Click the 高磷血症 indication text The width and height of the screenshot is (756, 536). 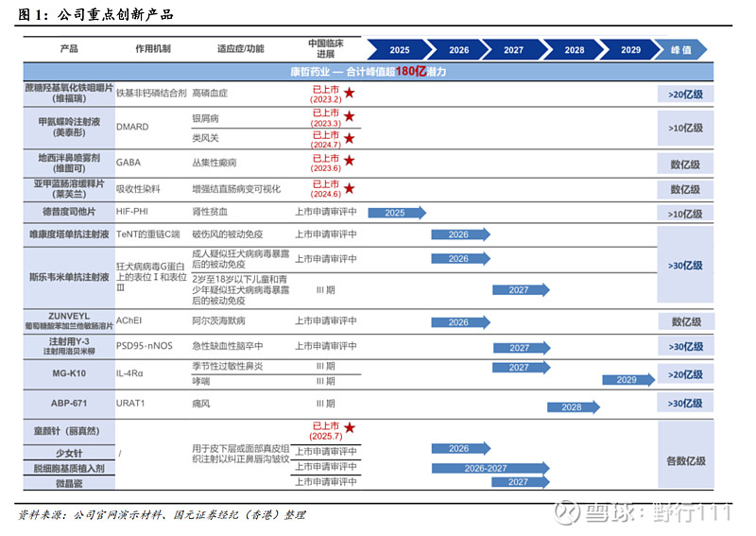[210, 93]
